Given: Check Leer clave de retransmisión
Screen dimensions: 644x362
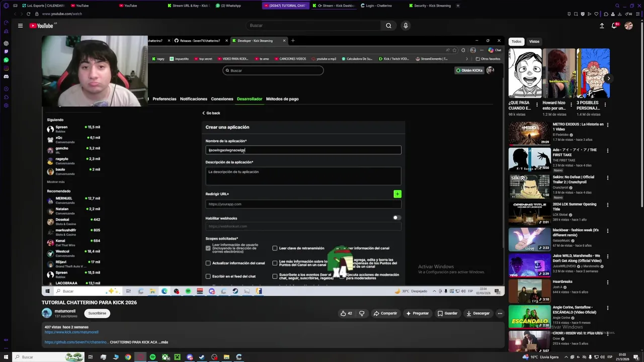Looking at the screenshot, I should click(275, 248).
